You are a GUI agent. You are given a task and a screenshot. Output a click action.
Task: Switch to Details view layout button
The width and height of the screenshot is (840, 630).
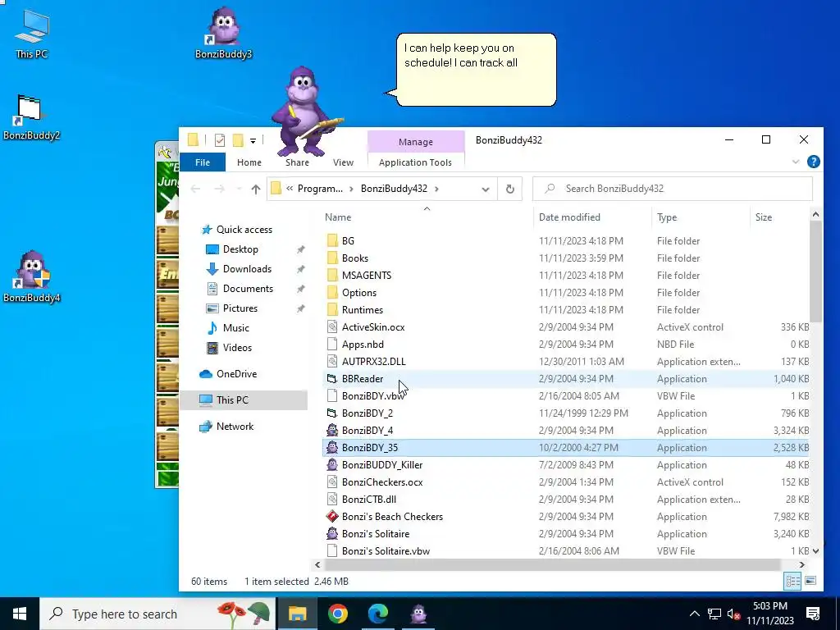point(793,581)
